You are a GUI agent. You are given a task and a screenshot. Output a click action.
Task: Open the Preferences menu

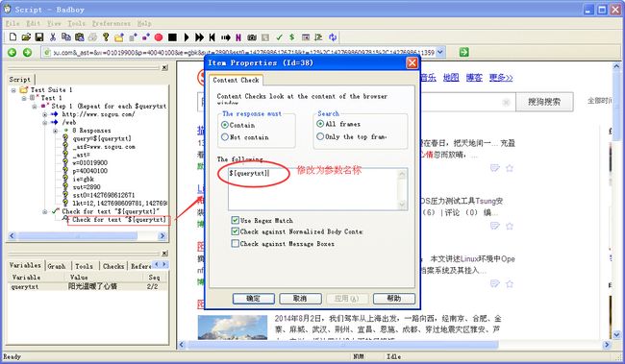[112, 23]
